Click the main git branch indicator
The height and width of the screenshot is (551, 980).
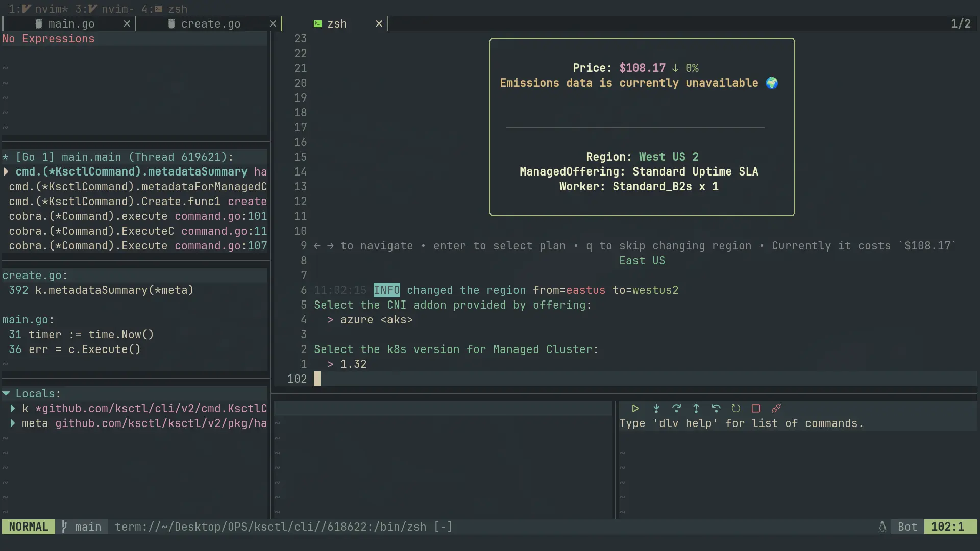(82, 527)
